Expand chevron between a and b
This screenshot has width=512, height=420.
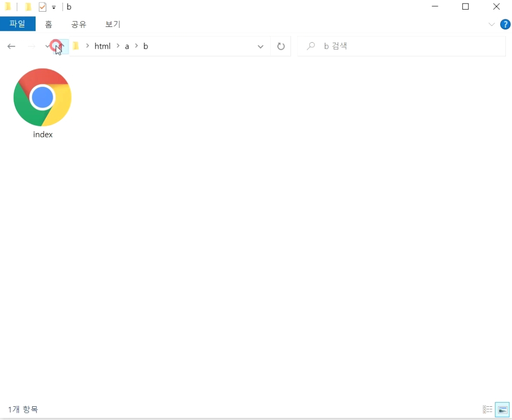click(x=137, y=46)
